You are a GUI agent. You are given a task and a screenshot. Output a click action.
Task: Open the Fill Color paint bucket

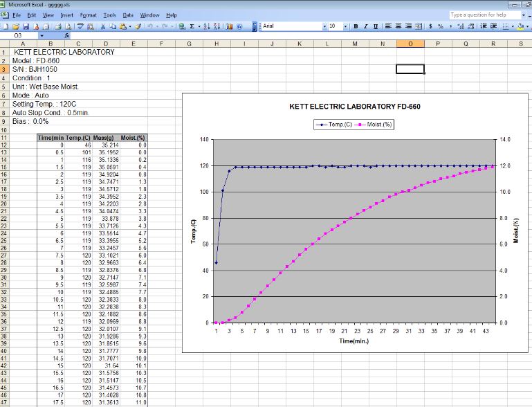[520, 26]
